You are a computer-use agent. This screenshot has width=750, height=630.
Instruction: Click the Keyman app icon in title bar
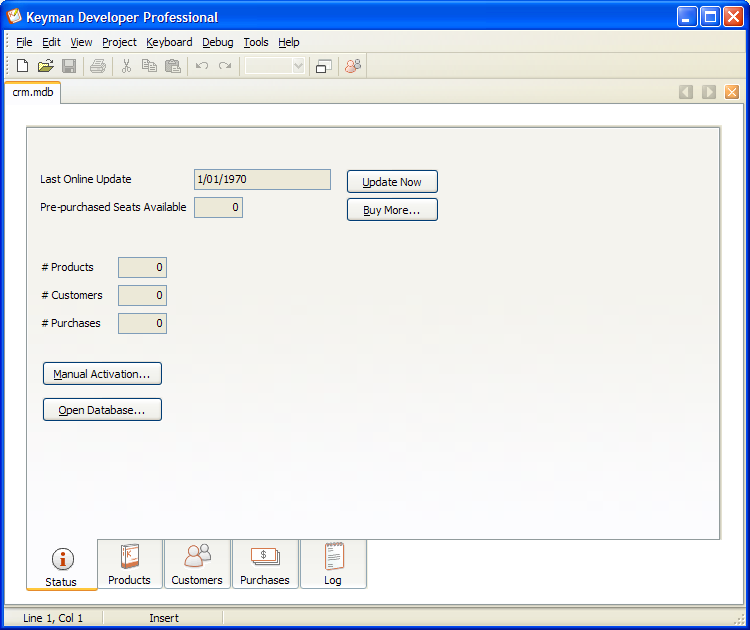click(14, 17)
